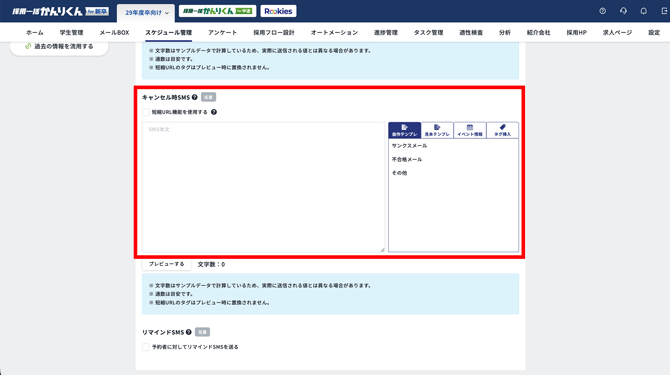670x375 pixels.
Task: Open 進捗管理 menu
Action: tap(385, 32)
